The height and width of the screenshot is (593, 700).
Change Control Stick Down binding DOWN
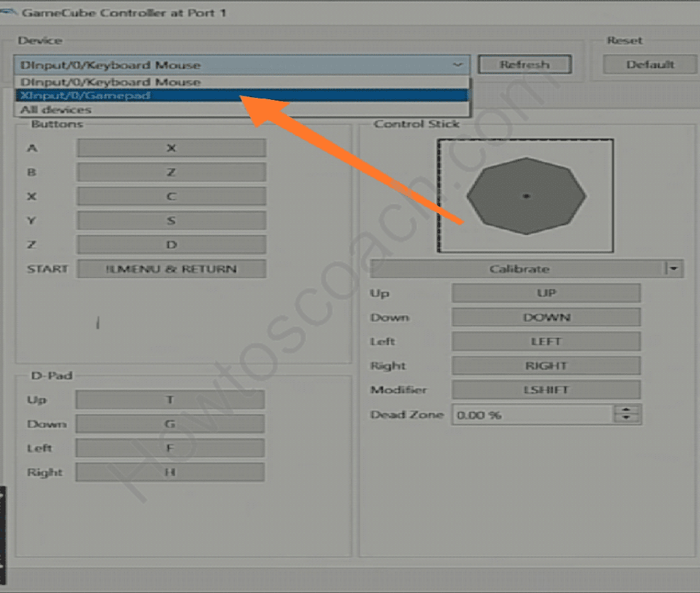(x=546, y=317)
